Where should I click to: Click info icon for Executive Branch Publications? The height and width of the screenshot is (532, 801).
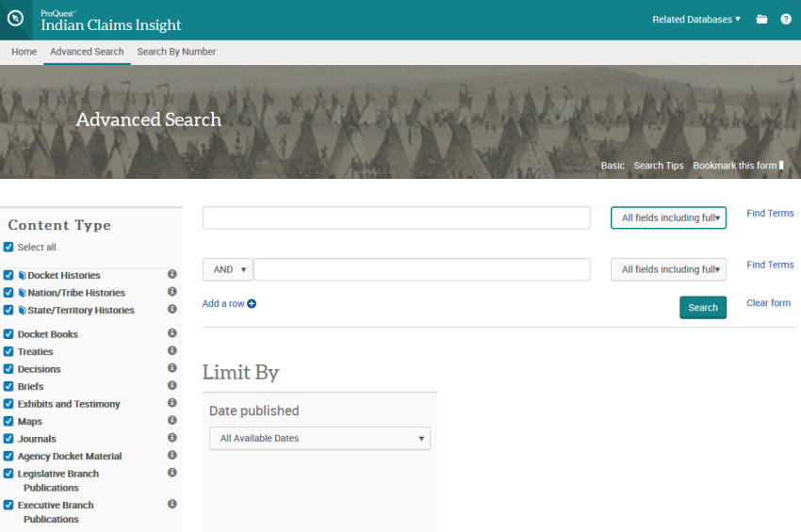tap(172, 504)
